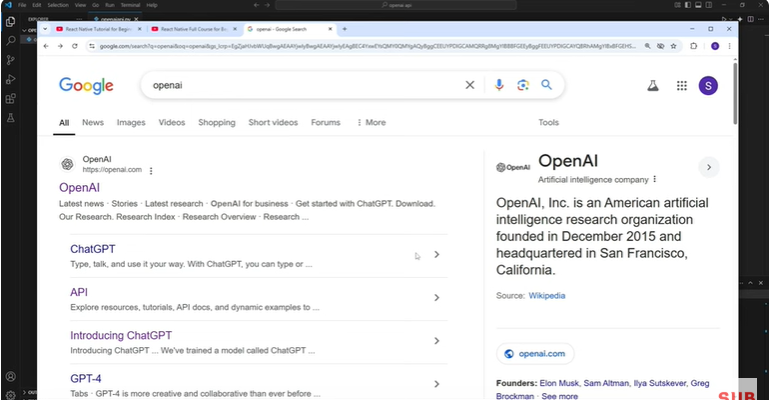The image size is (770, 400).
Task: Search by image with Google Lens icon
Action: (x=523, y=85)
